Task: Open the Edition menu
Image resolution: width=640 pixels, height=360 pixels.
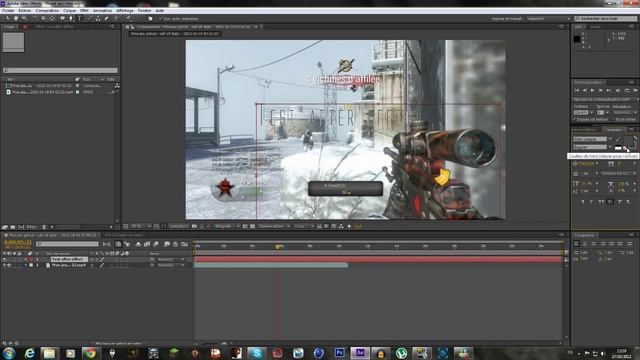Action: (x=24, y=11)
